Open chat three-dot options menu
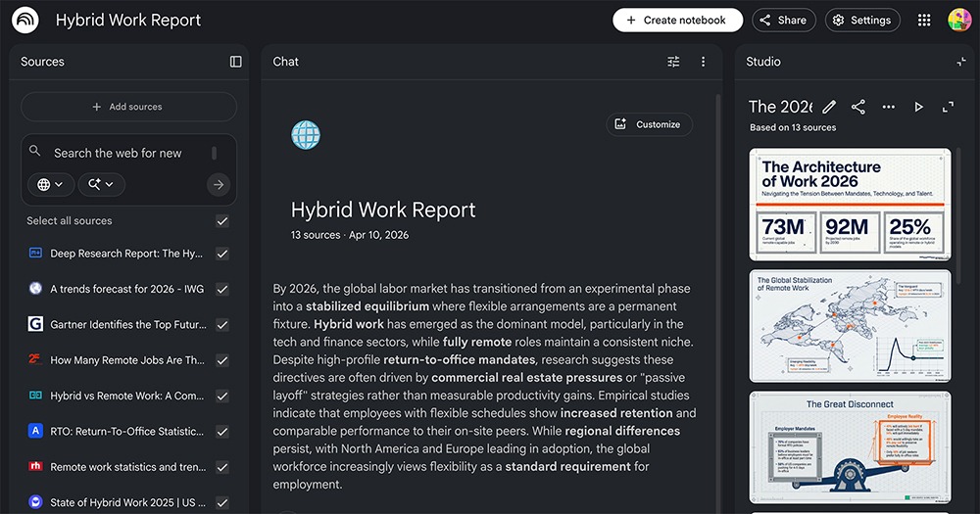 (703, 62)
